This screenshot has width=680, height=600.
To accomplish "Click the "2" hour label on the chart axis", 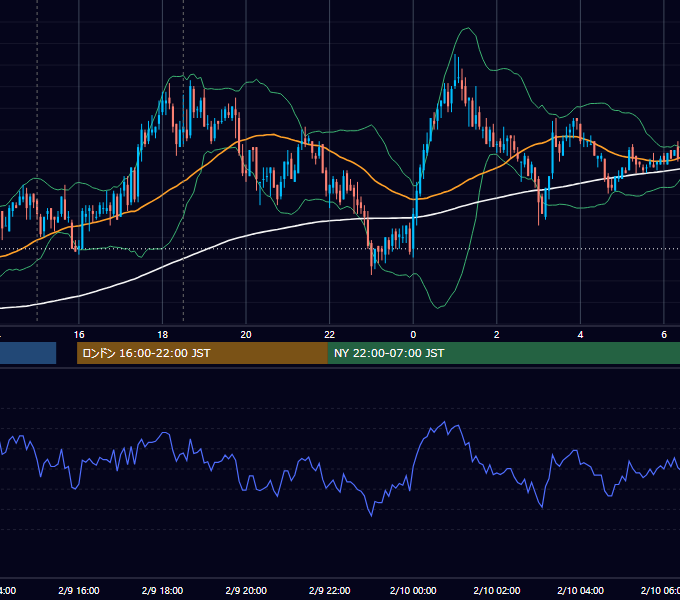I will coord(497,335).
